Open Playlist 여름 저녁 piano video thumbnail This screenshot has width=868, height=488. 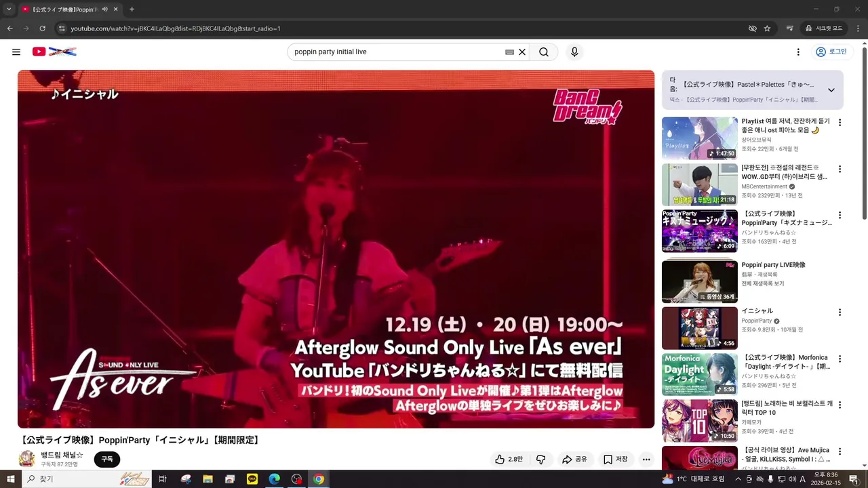700,138
